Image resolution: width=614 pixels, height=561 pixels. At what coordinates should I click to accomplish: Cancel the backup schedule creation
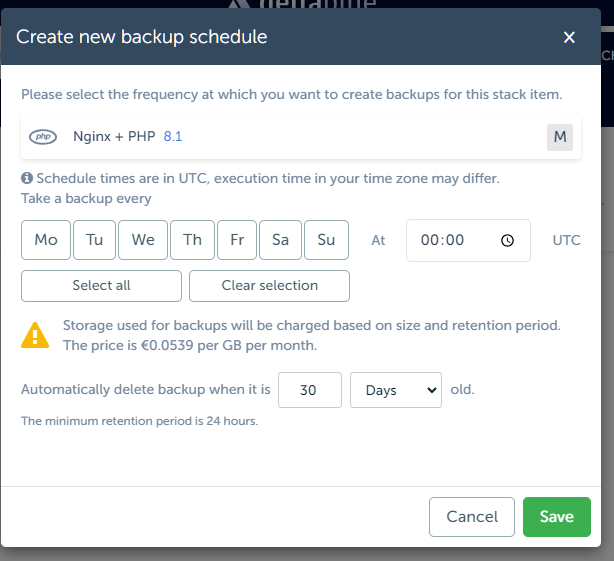pyautogui.click(x=472, y=517)
